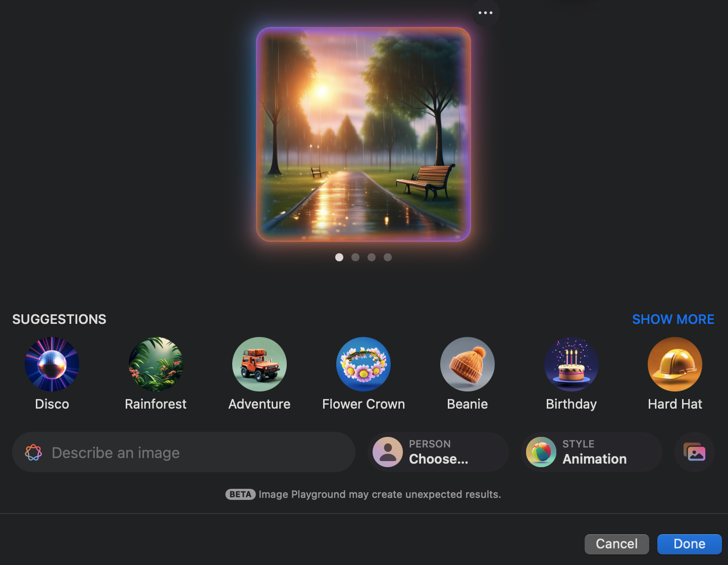This screenshot has height=565, width=728.
Task: Add the Birthday cake suggestion
Action: pyautogui.click(x=571, y=364)
